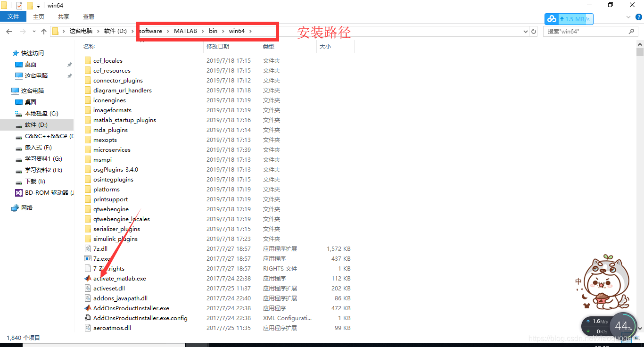Image resolution: width=644 pixels, height=347 pixels.
Task: Select the mexopts folder icon
Action: pos(88,140)
